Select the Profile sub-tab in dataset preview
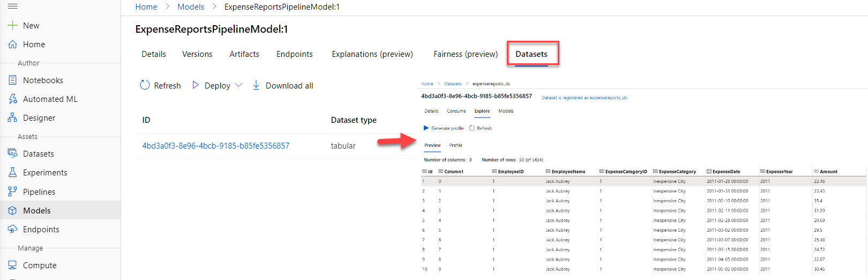This screenshot has height=280, width=868. point(455,145)
